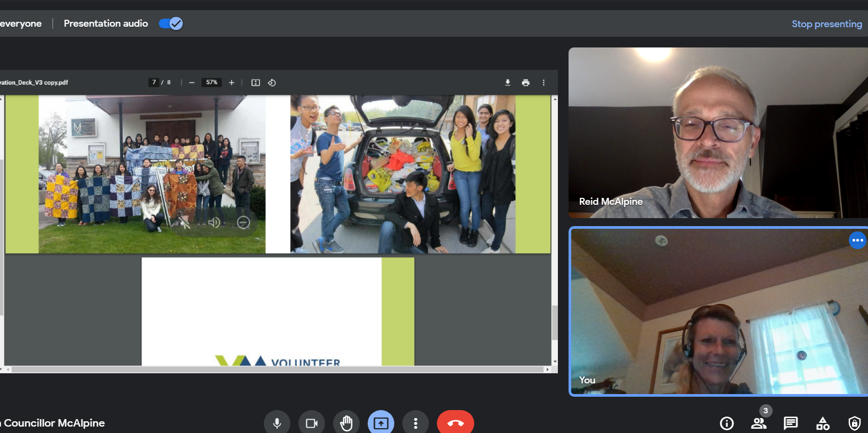The height and width of the screenshot is (433, 868).
Task: Show the participants panel
Action: (759, 423)
